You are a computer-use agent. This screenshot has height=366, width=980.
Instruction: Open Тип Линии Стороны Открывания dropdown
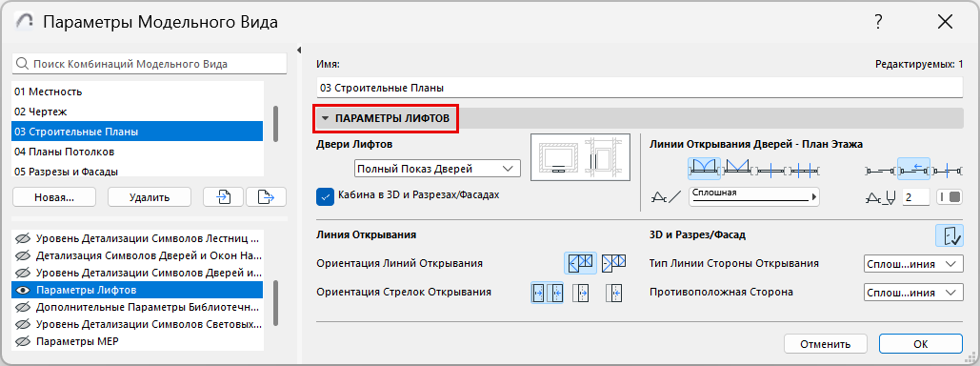coord(912,263)
